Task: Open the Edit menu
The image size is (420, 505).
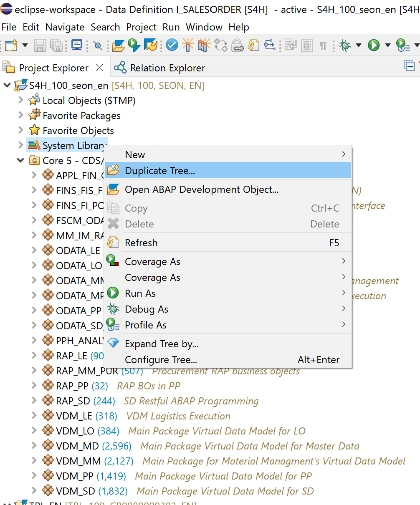Action: [x=31, y=27]
